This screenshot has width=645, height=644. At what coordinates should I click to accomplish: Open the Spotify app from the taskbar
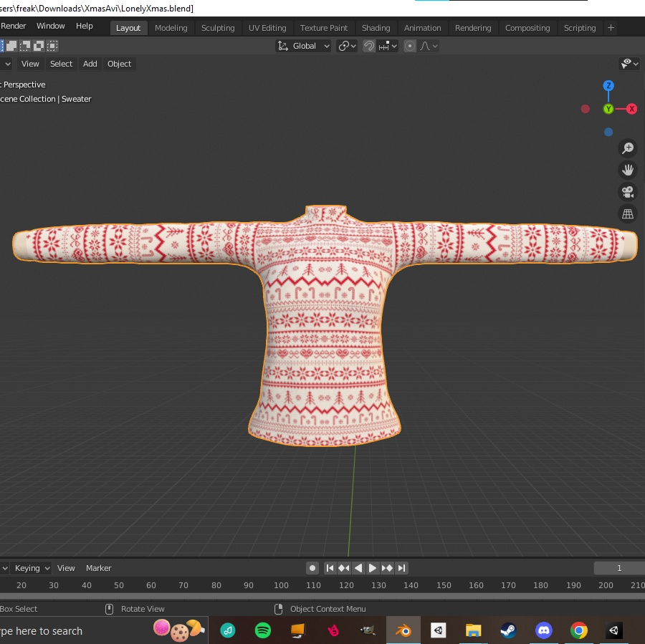tap(262, 630)
